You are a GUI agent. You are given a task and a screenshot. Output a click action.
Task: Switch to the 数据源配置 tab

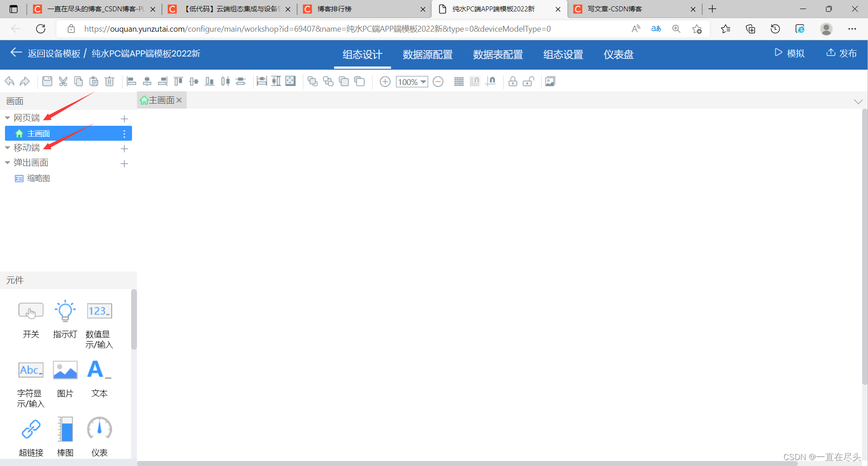[x=427, y=54]
